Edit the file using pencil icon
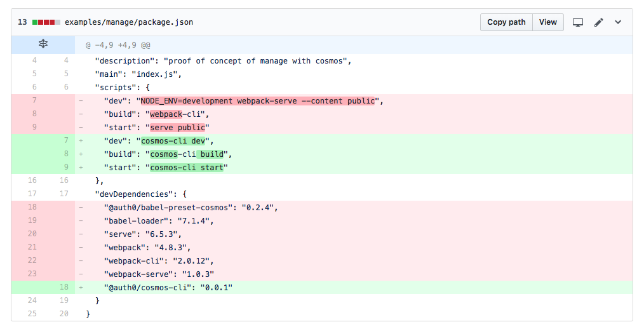This screenshot has width=644, height=329. click(599, 23)
